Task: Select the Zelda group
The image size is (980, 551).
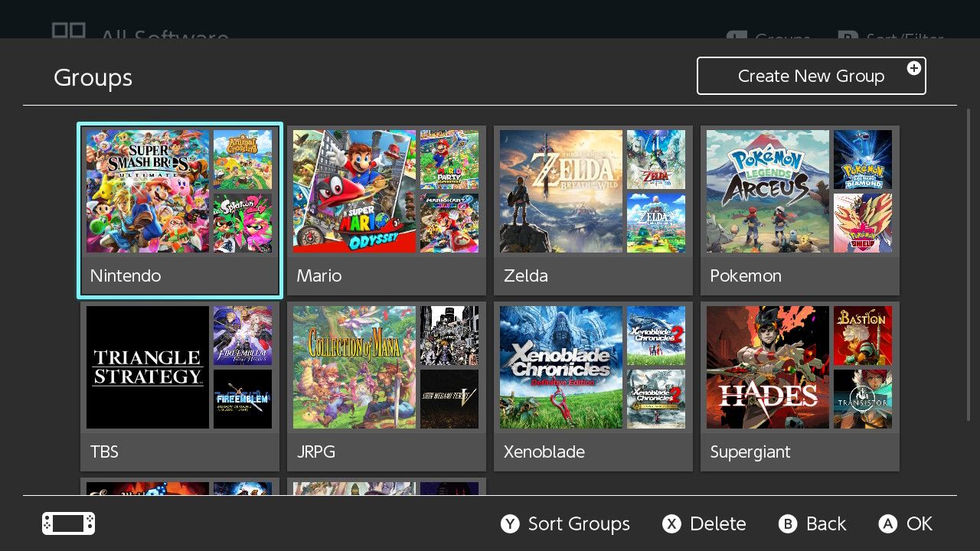Action: point(593,210)
